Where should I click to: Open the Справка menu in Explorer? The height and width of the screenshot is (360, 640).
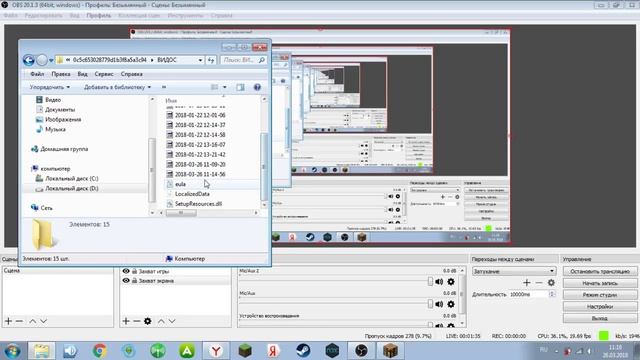(131, 74)
